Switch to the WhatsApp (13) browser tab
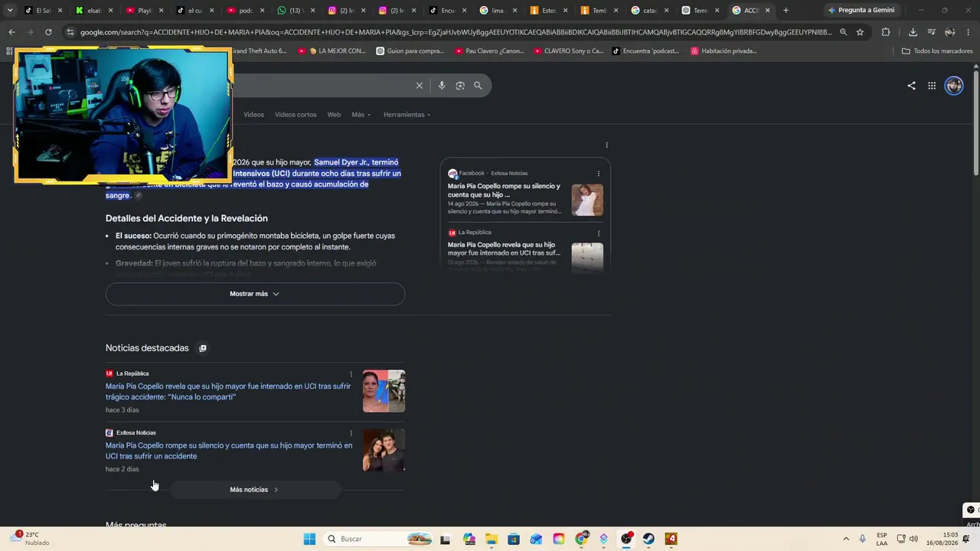Screen dimensions: 980x551 (x=295, y=11)
